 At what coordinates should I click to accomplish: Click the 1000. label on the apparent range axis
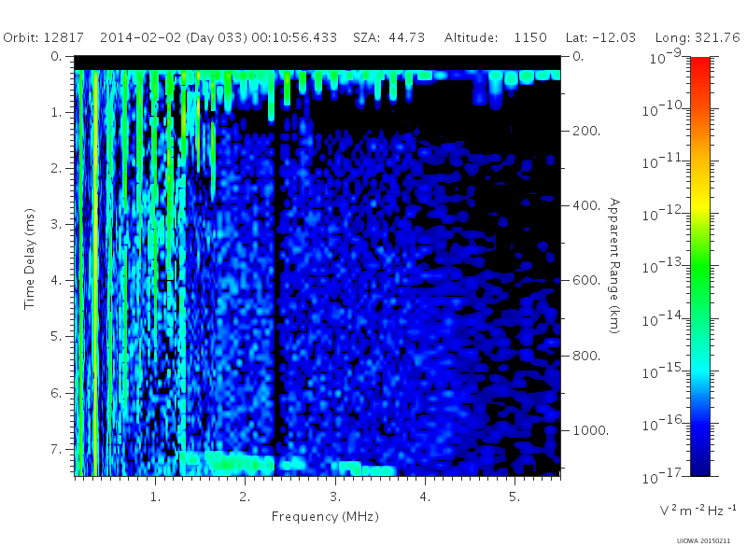591,430
